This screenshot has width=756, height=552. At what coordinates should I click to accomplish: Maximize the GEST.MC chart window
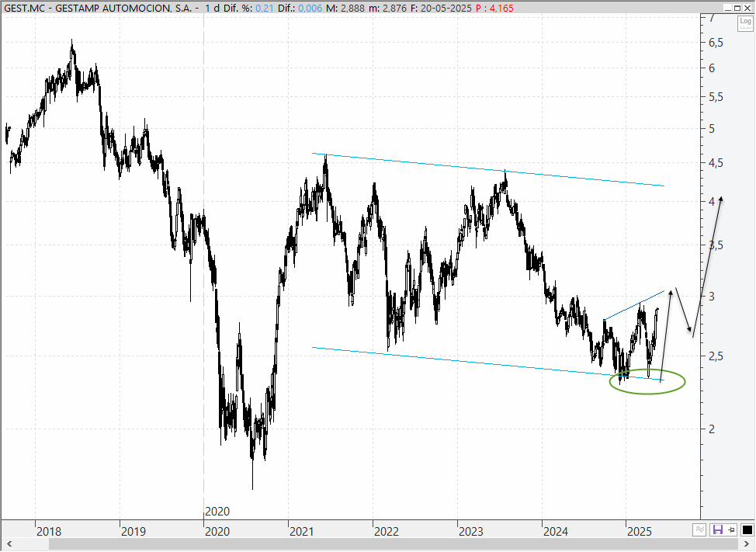click(x=737, y=8)
